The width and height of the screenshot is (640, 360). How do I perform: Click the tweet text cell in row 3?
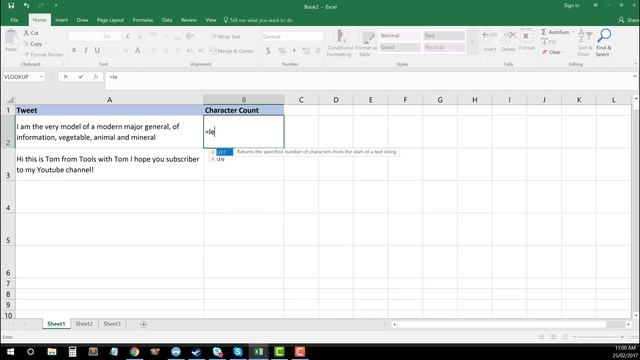pyautogui.click(x=109, y=164)
